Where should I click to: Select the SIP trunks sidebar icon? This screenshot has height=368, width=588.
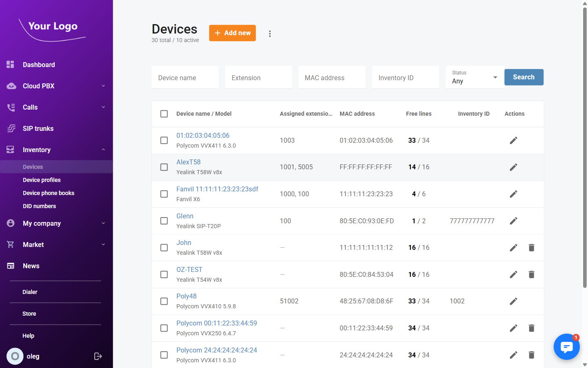[10, 128]
